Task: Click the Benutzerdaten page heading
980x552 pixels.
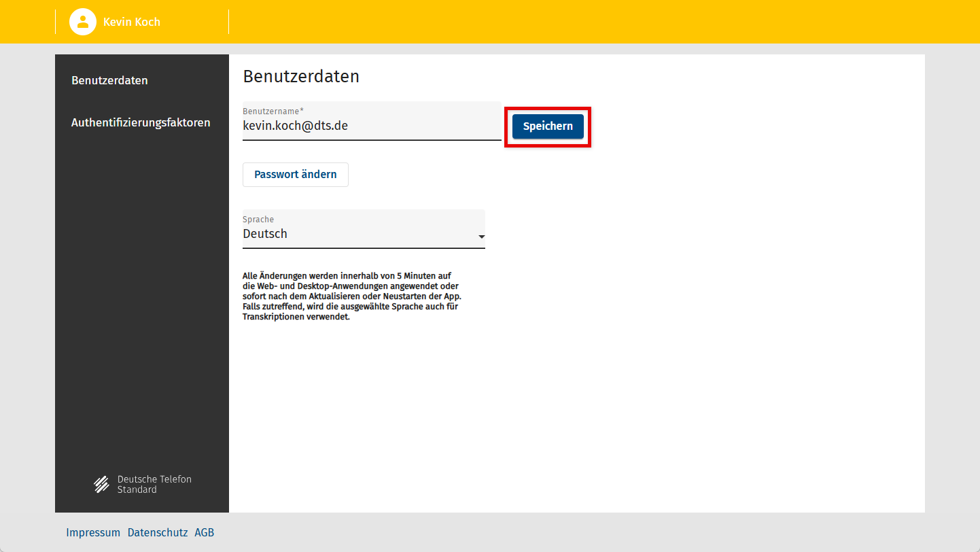Action: point(301,76)
